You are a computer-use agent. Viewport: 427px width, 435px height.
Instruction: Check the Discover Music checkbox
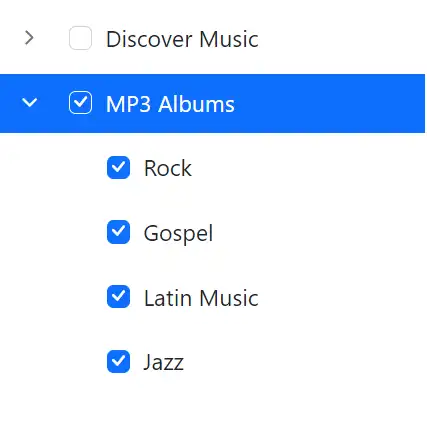pyautogui.click(x=80, y=38)
